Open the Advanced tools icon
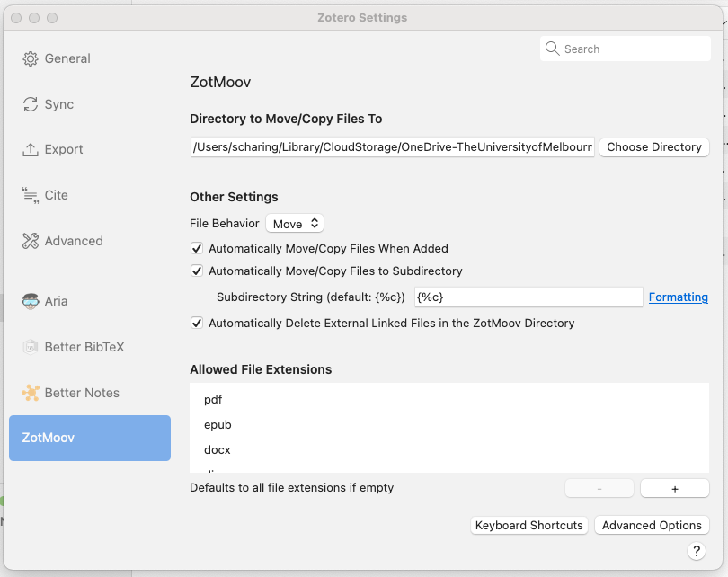Screen dimensions: 728x577 click(x=31, y=241)
